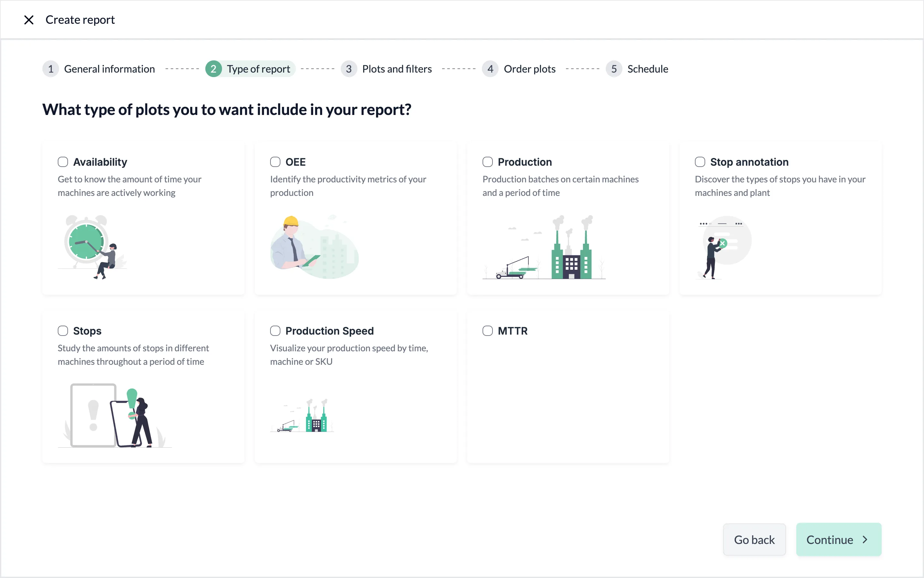Viewport: 924px width, 578px height.
Task: Tick the Availability checkbox
Action: [x=63, y=162]
